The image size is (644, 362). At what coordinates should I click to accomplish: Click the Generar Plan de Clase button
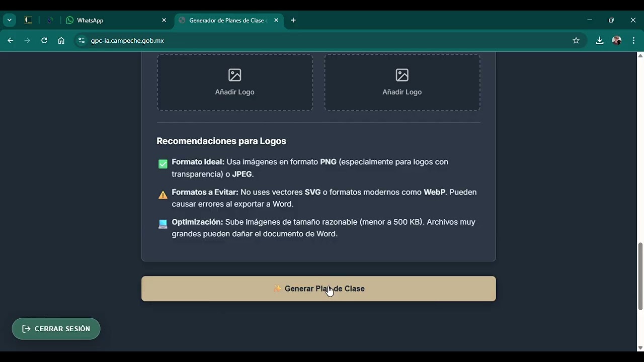point(318,289)
